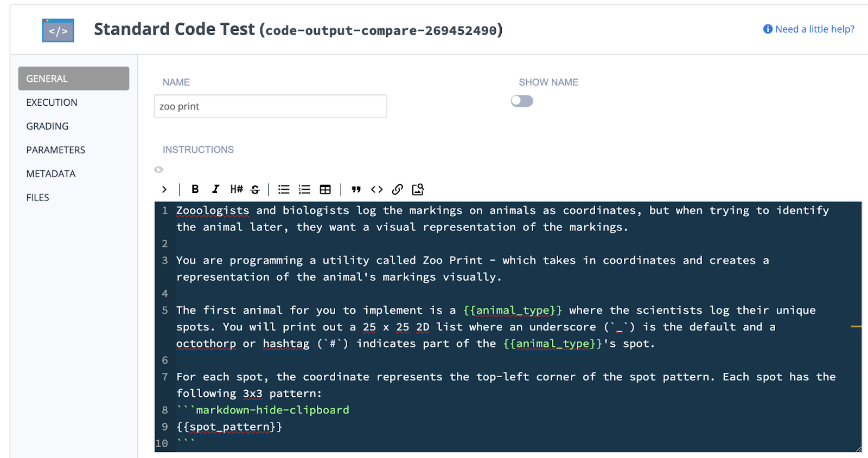The width and height of the screenshot is (868, 458).
Task: Open the Execution tab
Action: click(52, 102)
